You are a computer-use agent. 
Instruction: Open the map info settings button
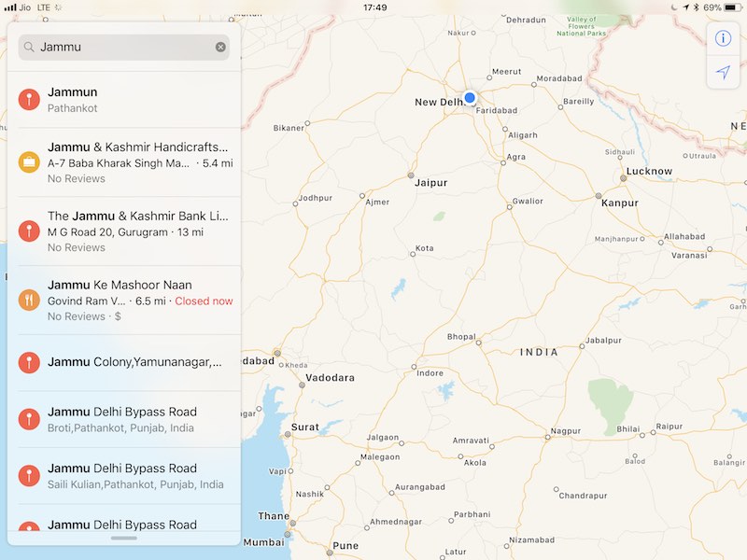click(723, 38)
